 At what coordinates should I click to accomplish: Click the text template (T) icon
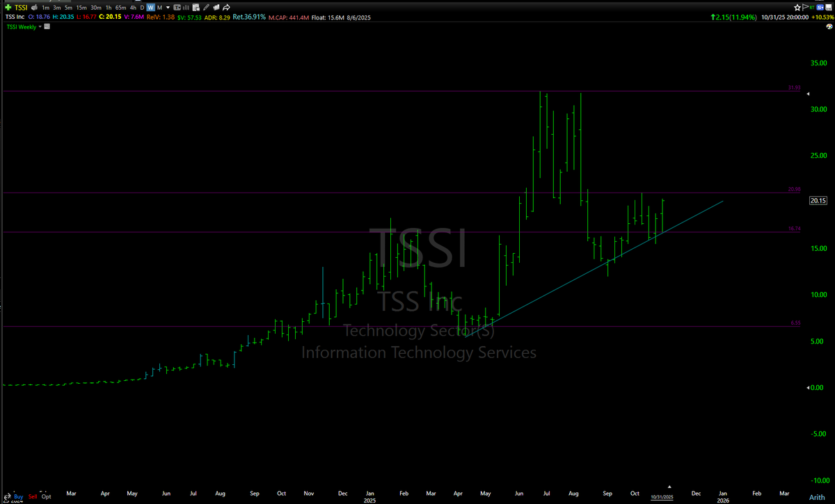point(177,8)
